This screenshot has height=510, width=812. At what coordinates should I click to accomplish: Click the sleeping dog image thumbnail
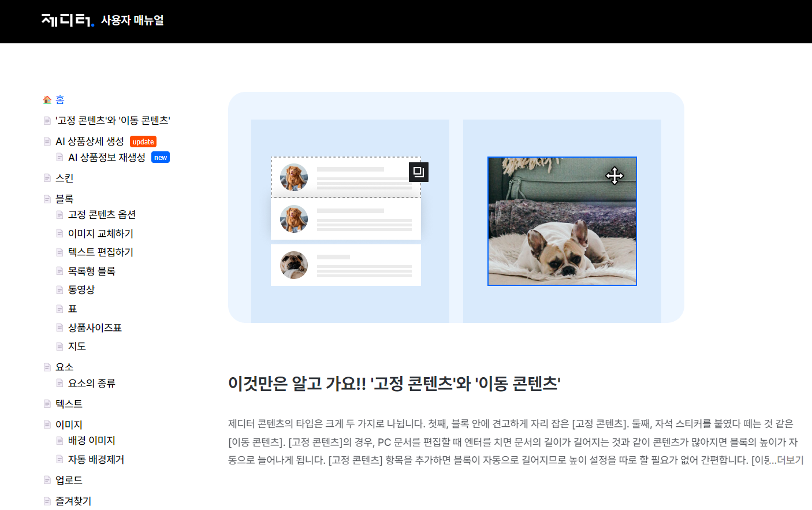(x=562, y=221)
